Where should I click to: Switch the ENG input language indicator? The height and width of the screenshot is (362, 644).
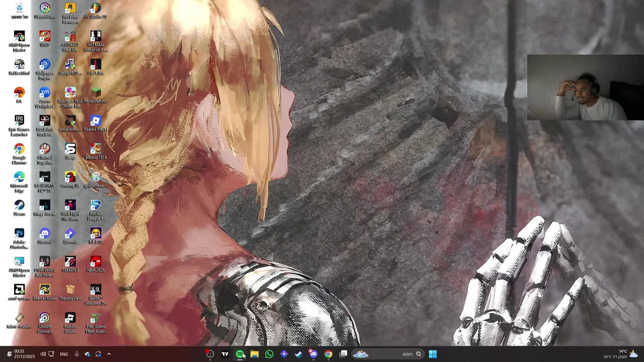[64, 354]
